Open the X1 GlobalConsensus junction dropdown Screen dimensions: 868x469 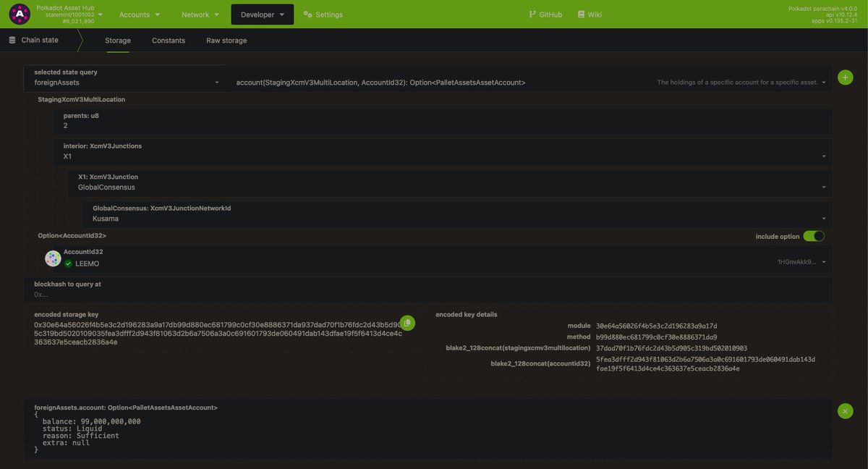(449, 182)
